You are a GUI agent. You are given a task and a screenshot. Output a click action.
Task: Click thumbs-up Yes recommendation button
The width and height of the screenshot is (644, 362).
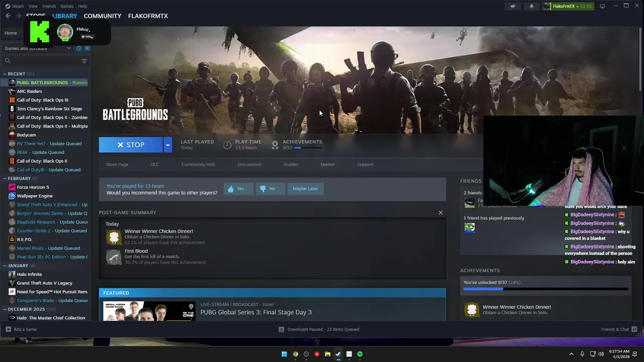(238, 189)
